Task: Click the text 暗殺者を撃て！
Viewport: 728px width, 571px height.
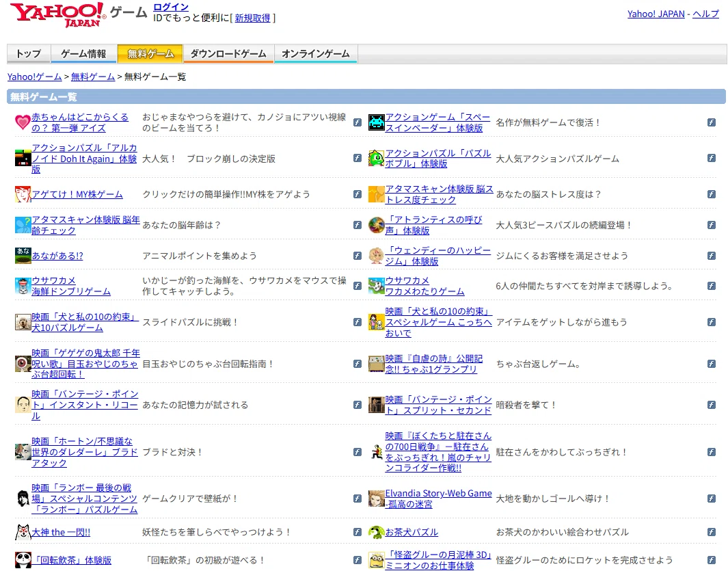Action: click(x=526, y=405)
